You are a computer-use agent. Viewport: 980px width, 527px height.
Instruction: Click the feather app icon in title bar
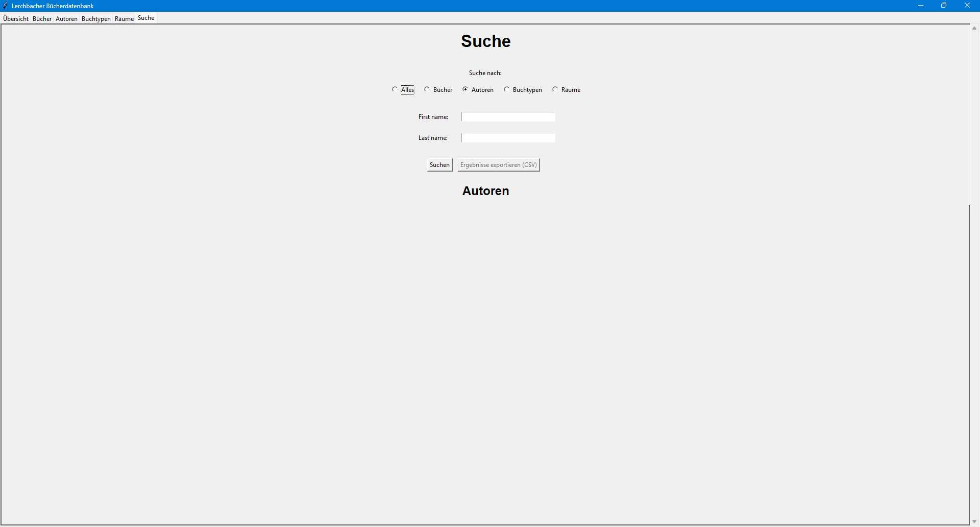click(5, 6)
